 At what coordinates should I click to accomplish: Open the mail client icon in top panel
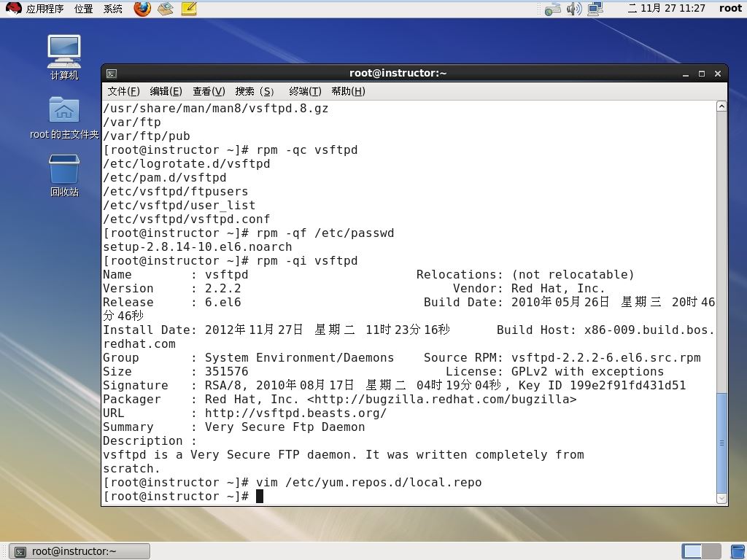[166, 9]
